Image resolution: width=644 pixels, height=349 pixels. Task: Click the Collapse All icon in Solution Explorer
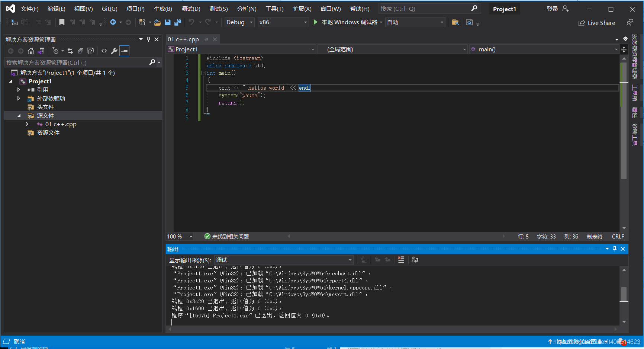pos(80,51)
